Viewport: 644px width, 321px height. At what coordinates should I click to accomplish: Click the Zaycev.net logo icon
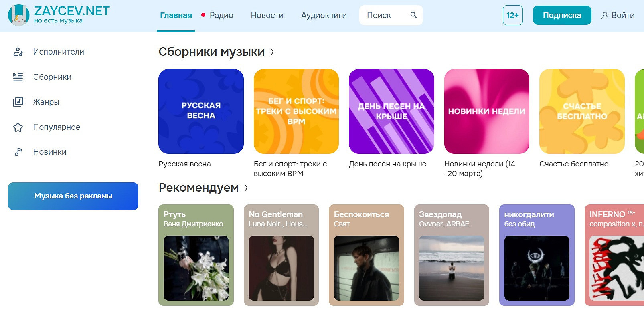[18, 15]
